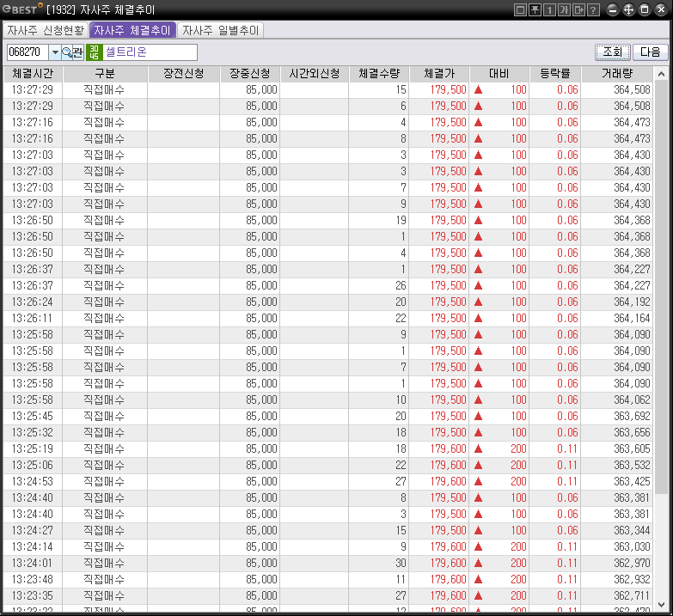The width and height of the screenshot is (673, 616).
Task: Click the volume value 363,532
Action: (x=632, y=465)
